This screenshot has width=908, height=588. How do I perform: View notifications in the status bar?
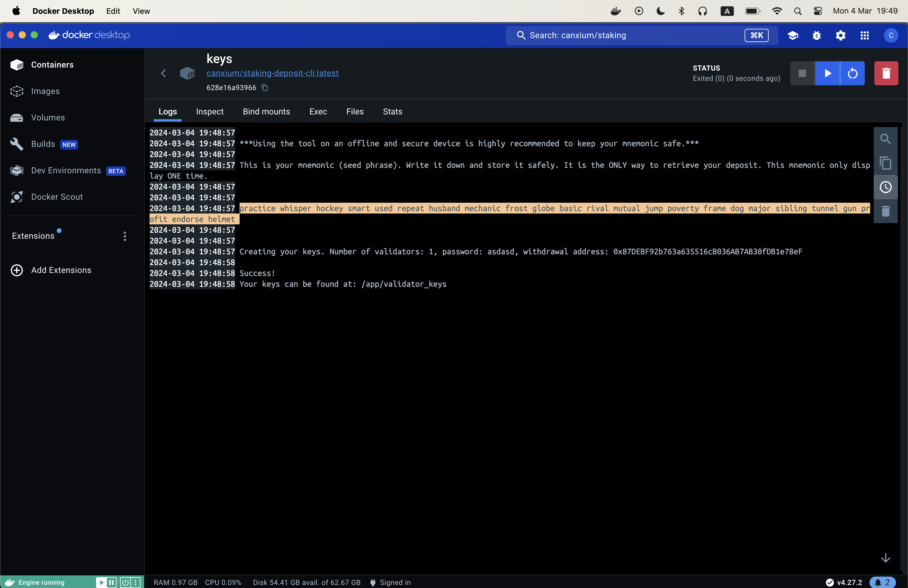[x=882, y=582]
